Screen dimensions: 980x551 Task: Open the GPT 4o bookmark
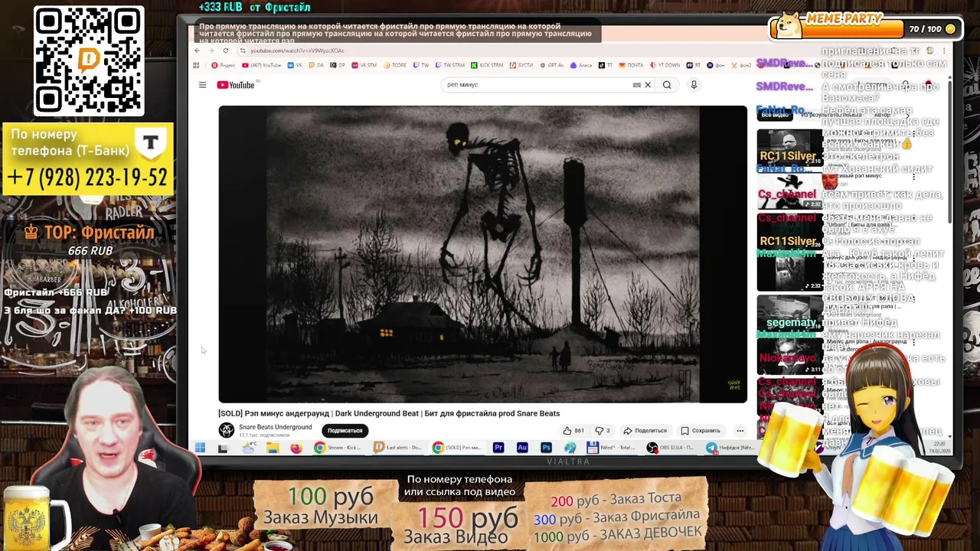pos(551,65)
